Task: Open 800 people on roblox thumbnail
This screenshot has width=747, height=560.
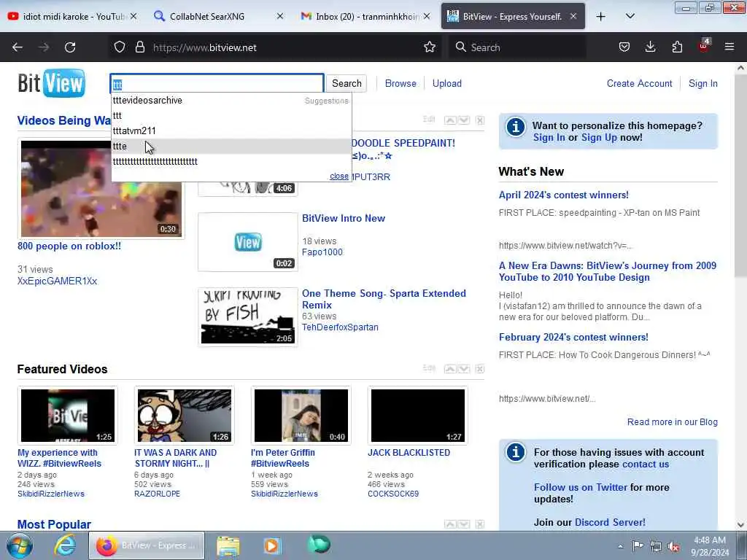Action: pyautogui.click(x=101, y=189)
